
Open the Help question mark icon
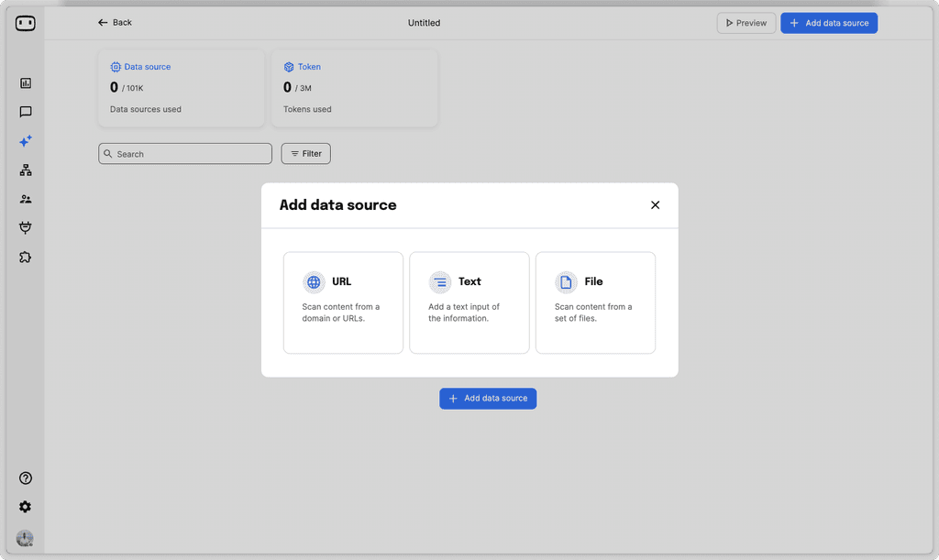coord(25,478)
